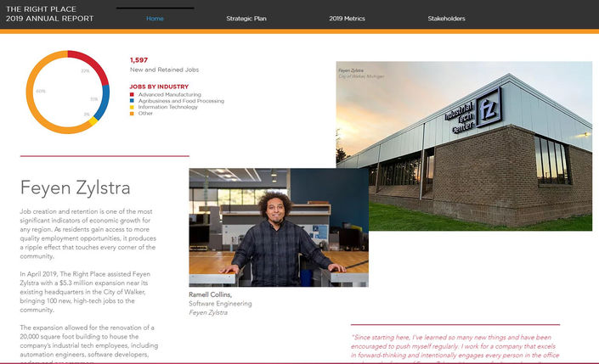Click the italic Feyen Zylstra caption
This screenshot has height=364, width=599.
click(208, 312)
